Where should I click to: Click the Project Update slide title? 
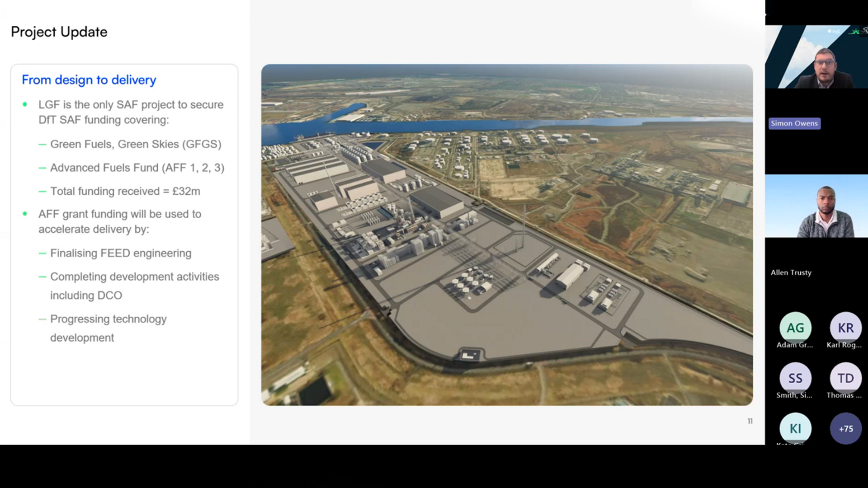point(59,32)
